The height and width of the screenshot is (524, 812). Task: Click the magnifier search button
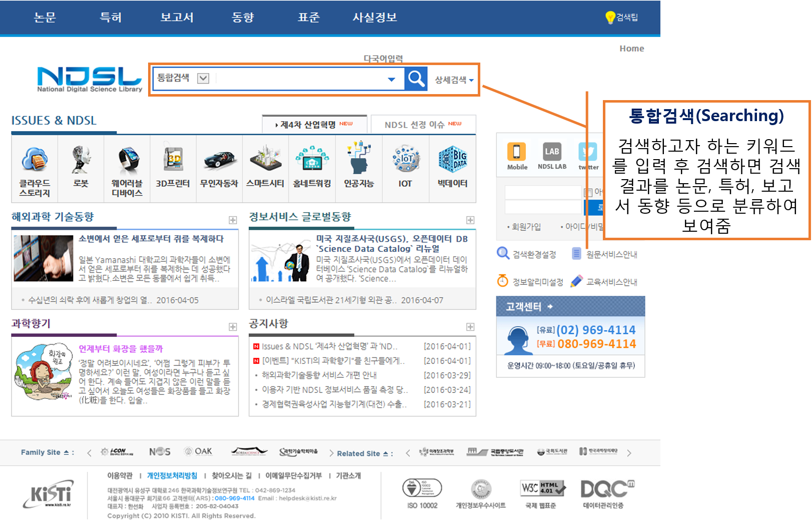[x=416, y=79]
